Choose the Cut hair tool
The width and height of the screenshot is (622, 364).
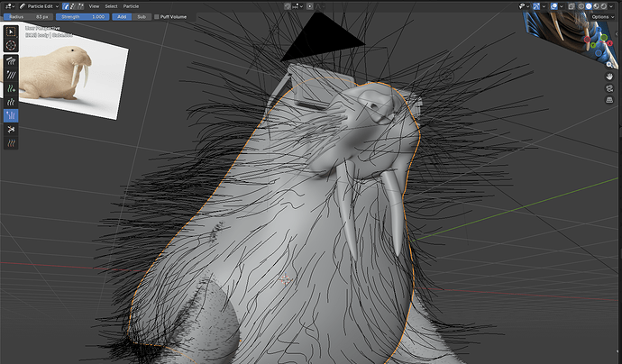(11, 129)
